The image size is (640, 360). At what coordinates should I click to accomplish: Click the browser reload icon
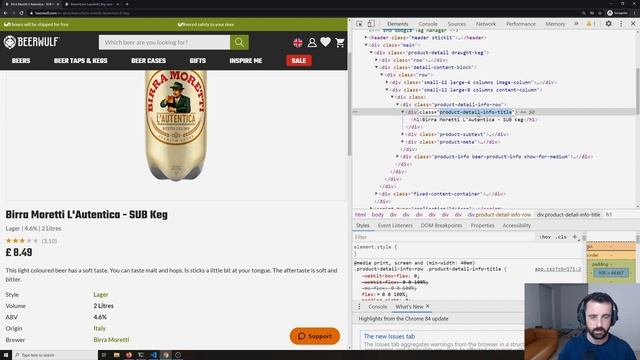pyautogui.click(x=21, y=13)
